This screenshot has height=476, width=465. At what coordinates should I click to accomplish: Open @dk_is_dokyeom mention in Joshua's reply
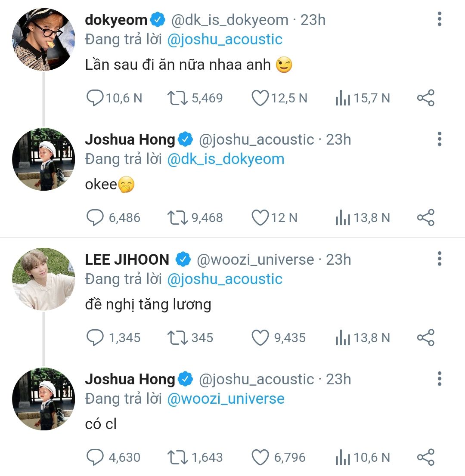[x=226, y=159]
